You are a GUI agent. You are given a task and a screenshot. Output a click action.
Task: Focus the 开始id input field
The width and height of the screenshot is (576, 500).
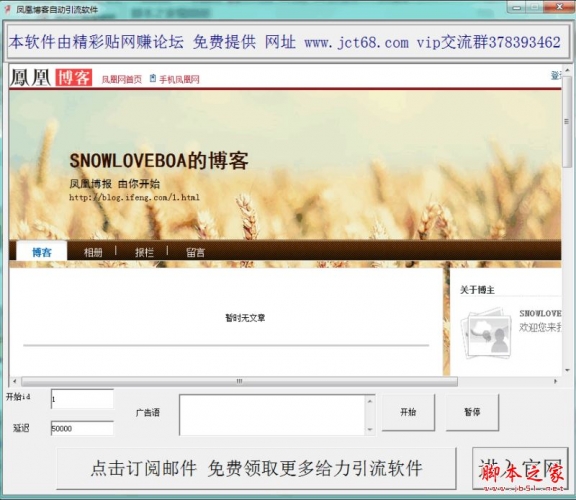[x=82, y=399]
